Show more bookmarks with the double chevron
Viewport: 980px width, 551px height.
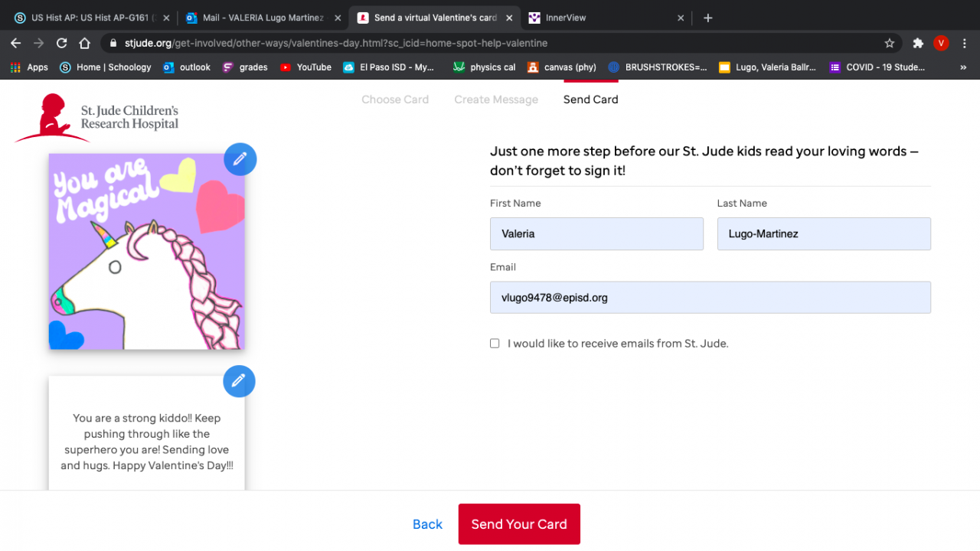coord(963,67)
